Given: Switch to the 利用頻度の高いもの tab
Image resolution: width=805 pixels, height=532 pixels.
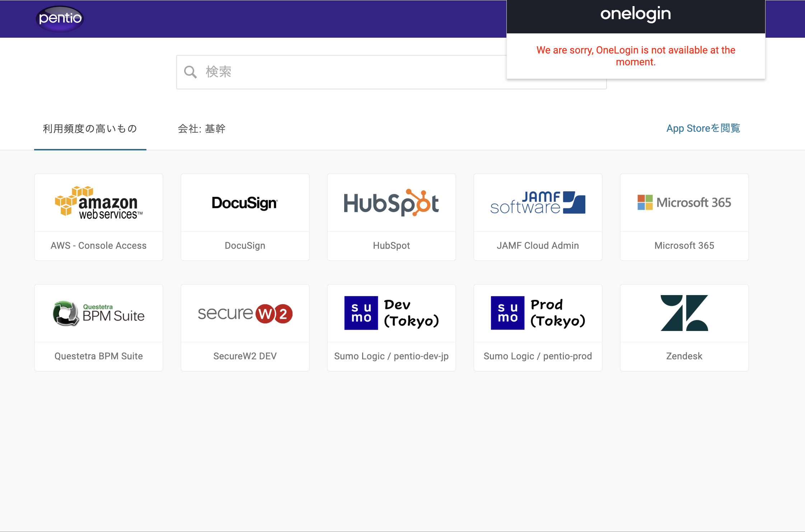Looking at the screenshot, I should pyautogui.click(x=90, y=129).
